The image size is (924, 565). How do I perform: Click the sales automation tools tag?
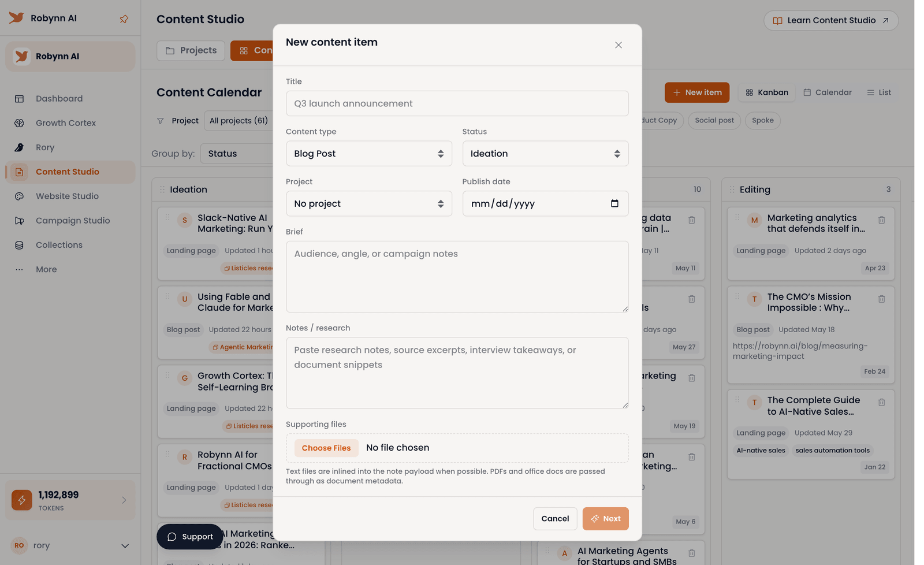832,451
